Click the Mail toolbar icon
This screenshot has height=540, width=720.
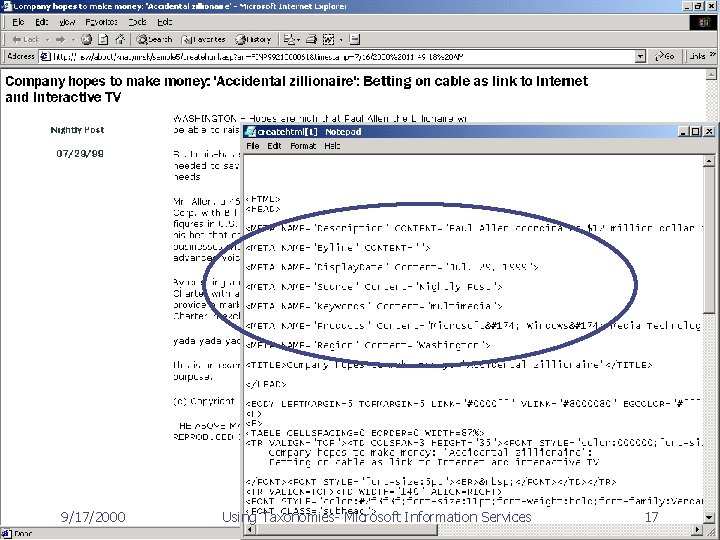click(289, 39)
